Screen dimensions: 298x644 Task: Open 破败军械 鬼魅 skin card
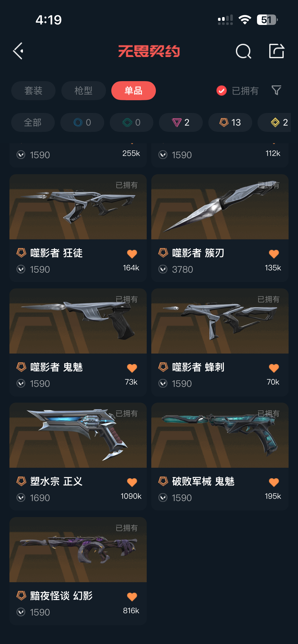pos(220,456)
